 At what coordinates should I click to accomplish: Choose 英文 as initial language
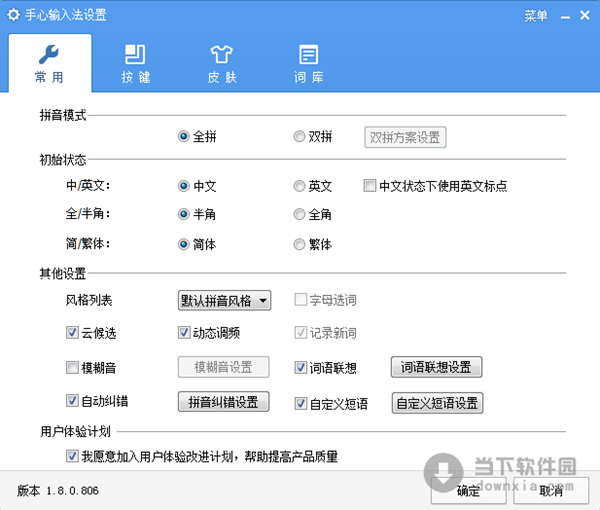click(299, 186)
